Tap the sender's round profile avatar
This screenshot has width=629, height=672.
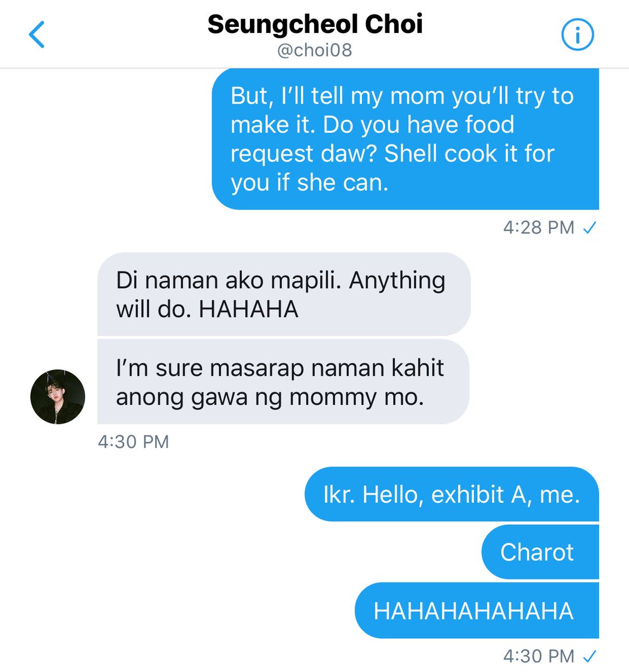tap(58, 396)
